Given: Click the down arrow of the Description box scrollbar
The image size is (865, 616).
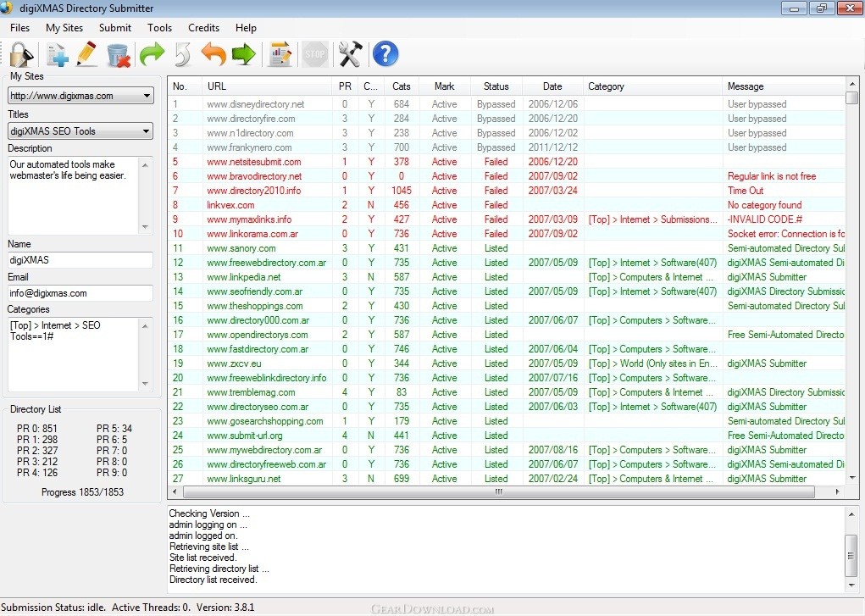Looking at the screenshot, I should 146,227.
